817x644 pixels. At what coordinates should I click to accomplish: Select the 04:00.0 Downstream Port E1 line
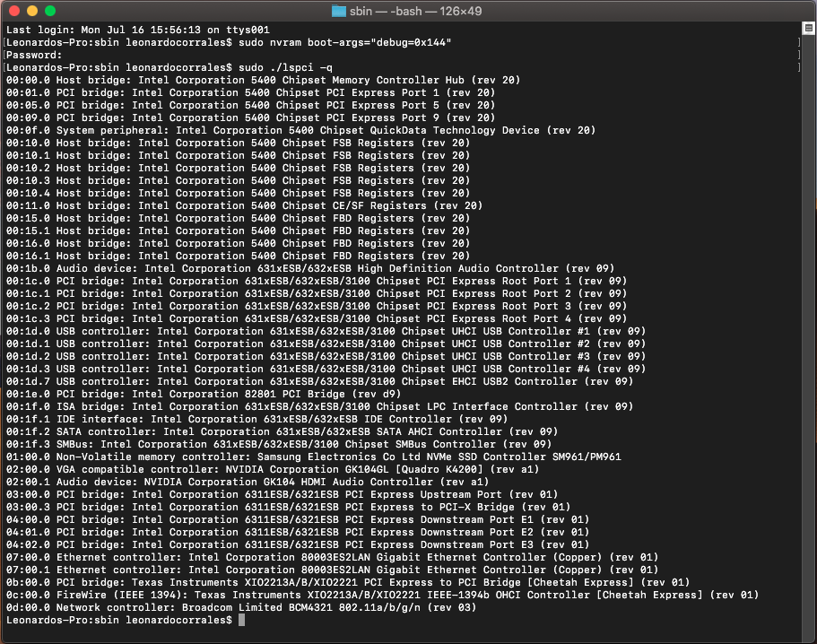(x=298, y=519)
